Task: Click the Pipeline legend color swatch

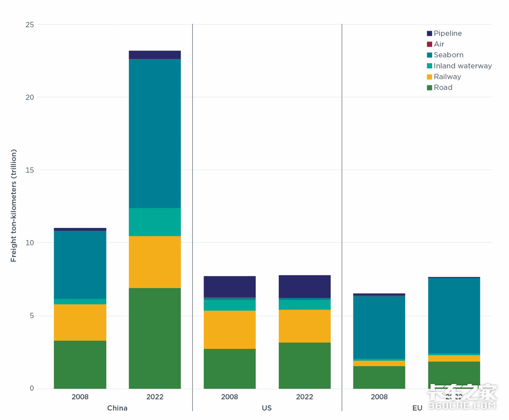Action: (429, 34)
